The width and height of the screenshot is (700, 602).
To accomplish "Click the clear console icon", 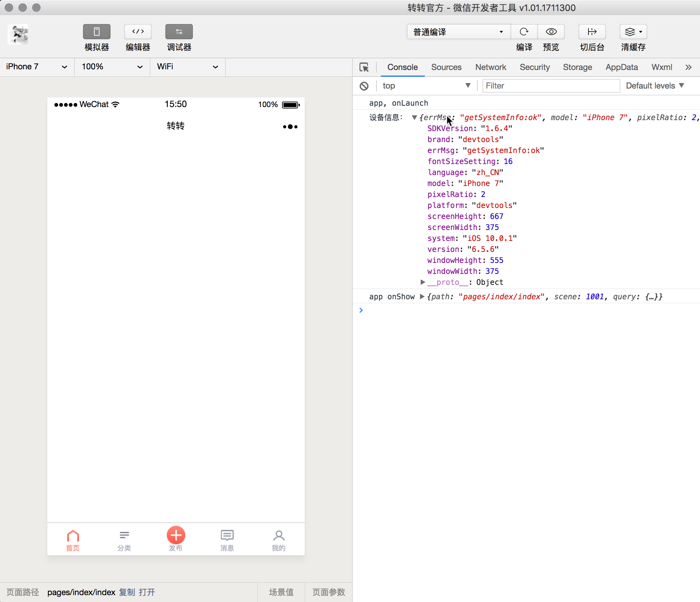I will coord(364,86).
